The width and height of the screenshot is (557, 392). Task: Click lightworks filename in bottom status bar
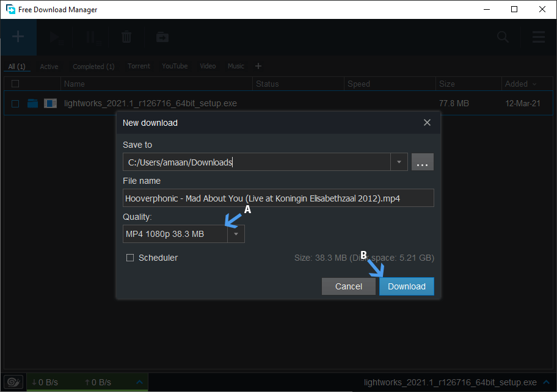coord(450,382)
